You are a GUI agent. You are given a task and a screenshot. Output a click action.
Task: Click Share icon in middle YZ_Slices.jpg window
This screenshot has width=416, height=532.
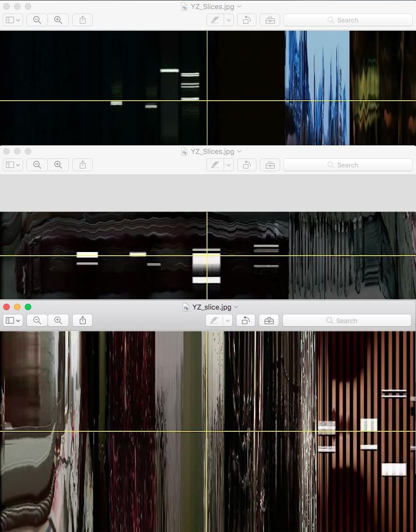point(82,165)
